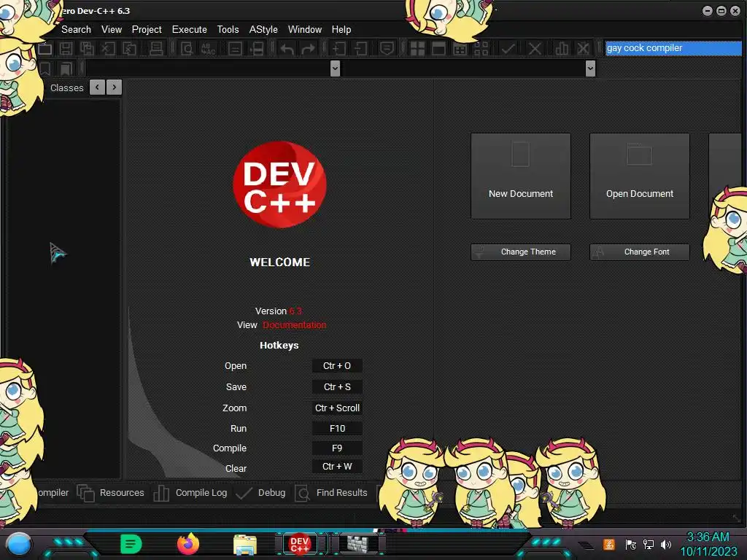Click the 3:36 AM clock
This screenshot has height=560, width=747.
[x=708, y=537]
